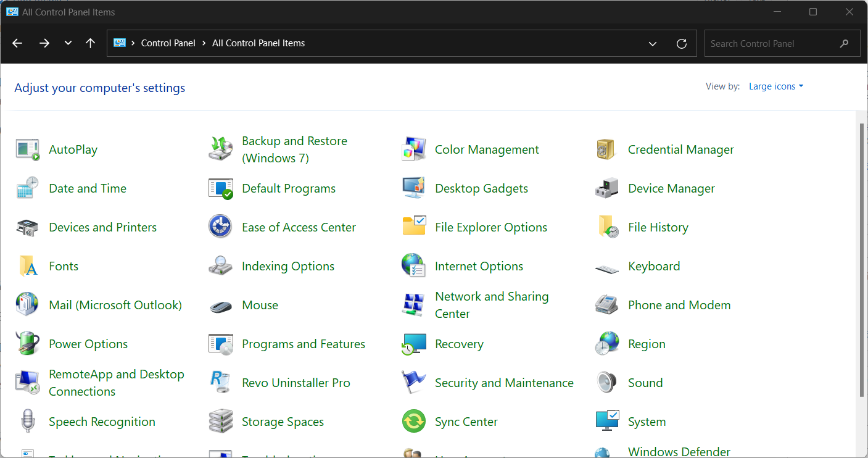Open the recent locations dropdown arrow
The width and height of the screenshot is (868, 458).
coord(68,43)
